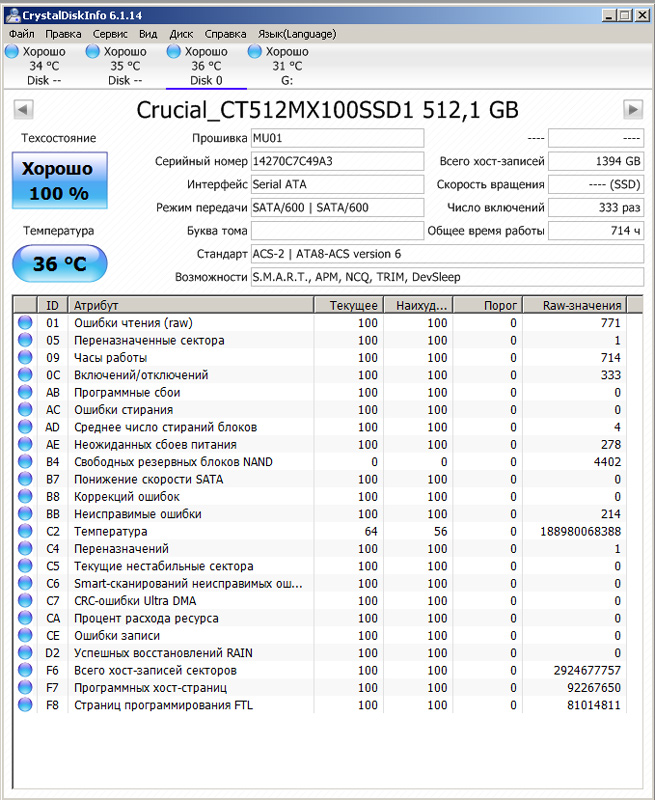The image size is (655, 800).
Task: Select raw value 2924677757 in row F6
Action: point(587,670)
